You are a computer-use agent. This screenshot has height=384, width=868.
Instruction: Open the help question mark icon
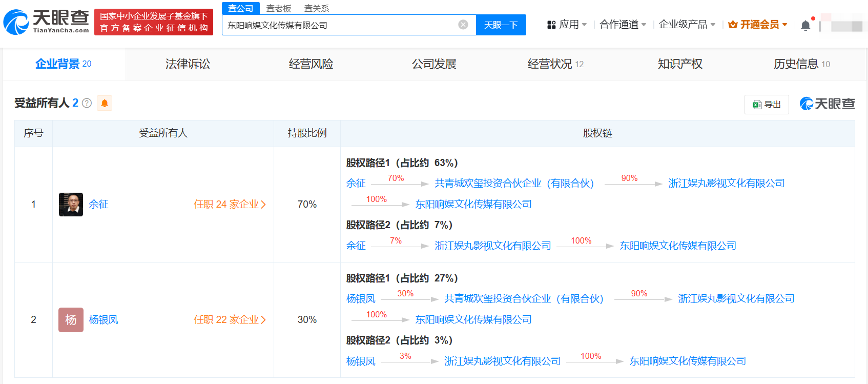[x=87, y=103]
